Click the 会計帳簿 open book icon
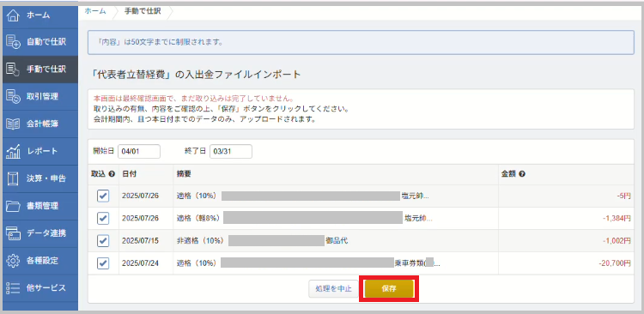Image resolution: width=644 pixels, height=314 pixels. pyautogui.click(x=13, y=124)
